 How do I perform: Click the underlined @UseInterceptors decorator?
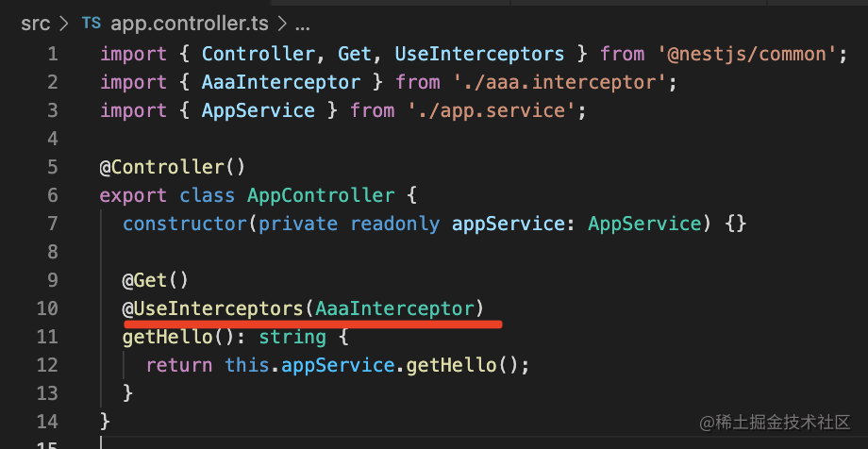[x=213, y=308]
